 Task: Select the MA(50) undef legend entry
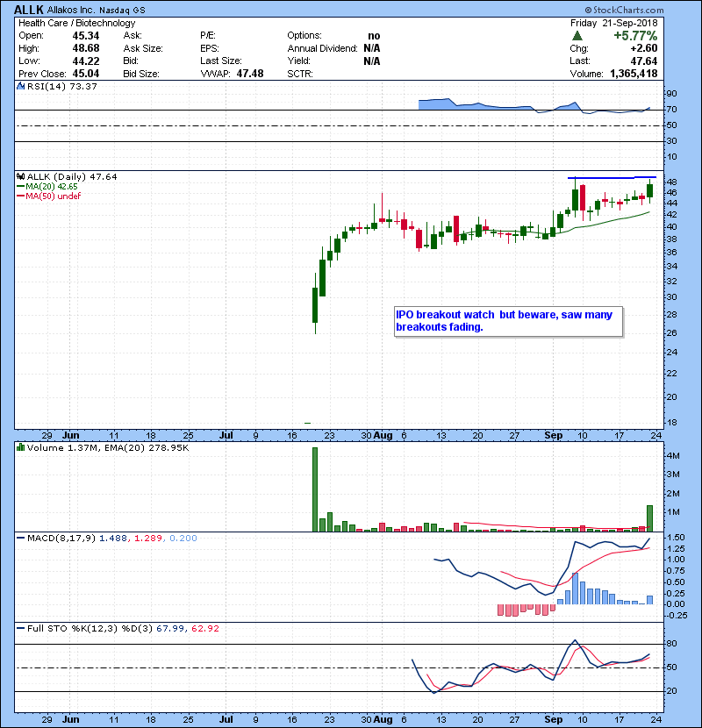(49, 196)
